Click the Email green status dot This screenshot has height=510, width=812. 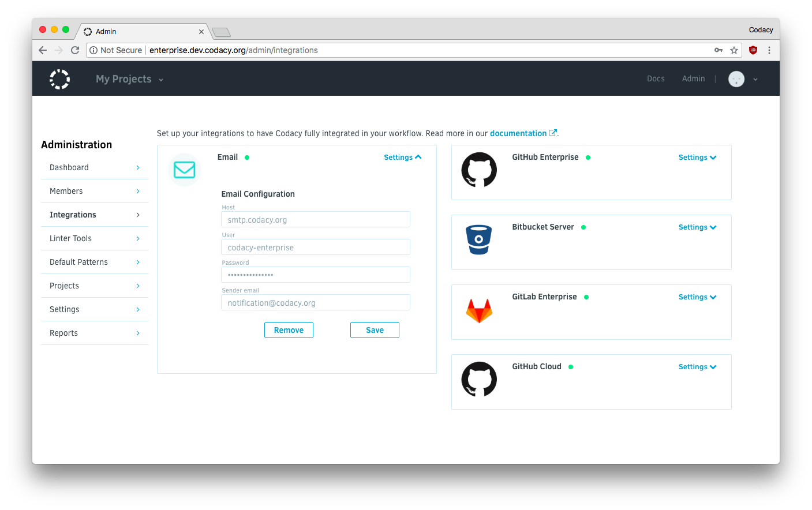point(247,157)
